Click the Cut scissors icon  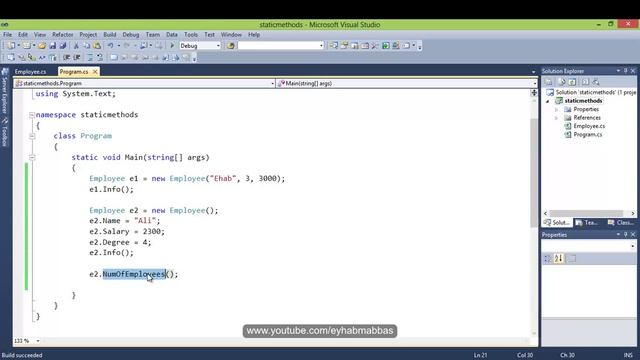click(76, 46)
